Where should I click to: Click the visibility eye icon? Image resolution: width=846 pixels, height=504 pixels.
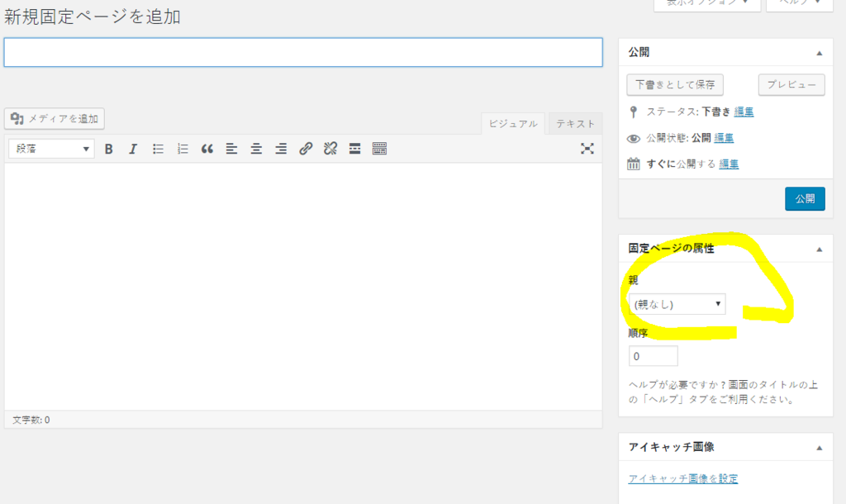coord(634,139)
